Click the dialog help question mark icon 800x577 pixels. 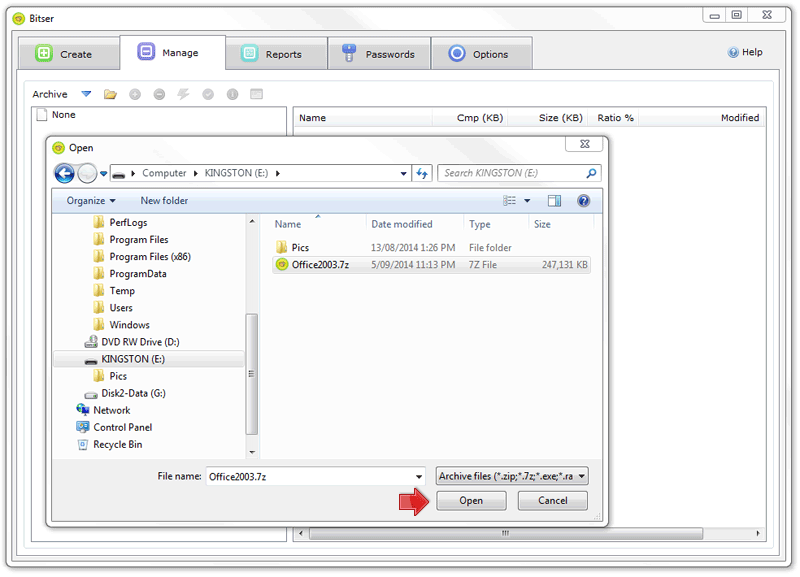(x=583, y=201)
